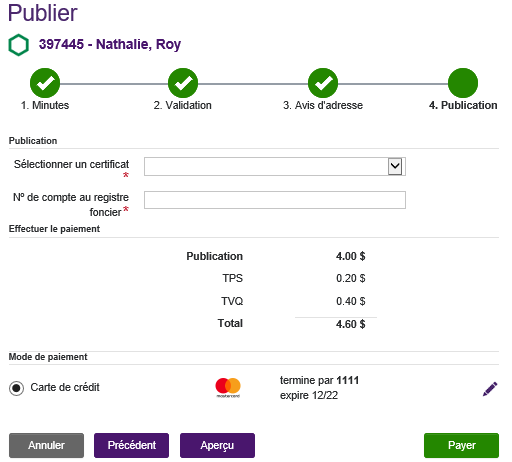
Task: Click the Avis d'adresse step checkmark
Action: click(x=323, y=83)
